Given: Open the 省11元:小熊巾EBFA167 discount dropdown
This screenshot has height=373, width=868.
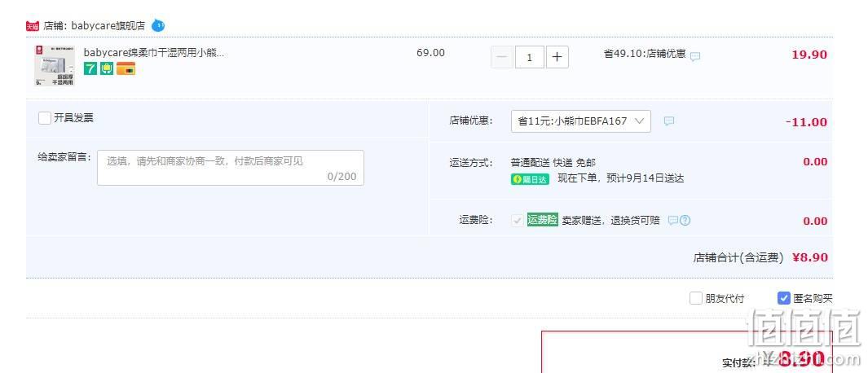Looking at the screenshot, I should click(580, 121).
